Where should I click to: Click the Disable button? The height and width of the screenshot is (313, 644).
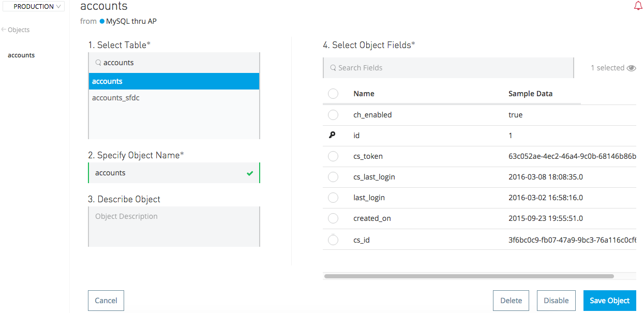pos(556,301)
